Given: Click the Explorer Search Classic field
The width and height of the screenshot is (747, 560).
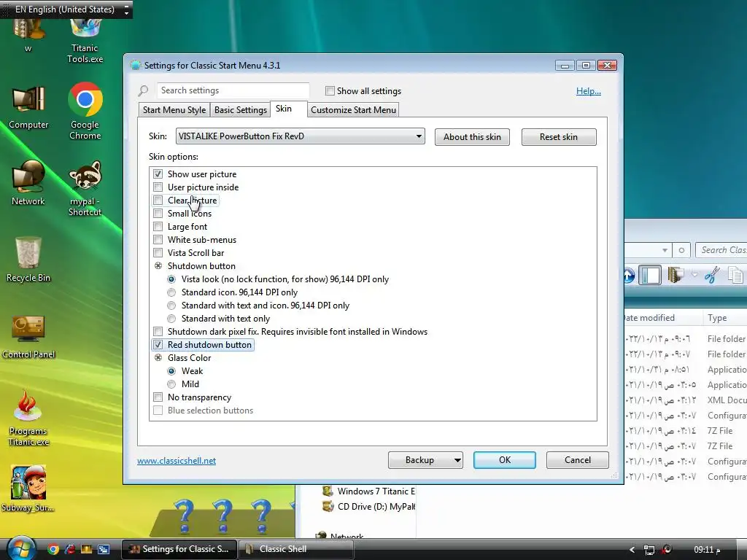Looking at the screenshot, I should click(x=721, y=250).
